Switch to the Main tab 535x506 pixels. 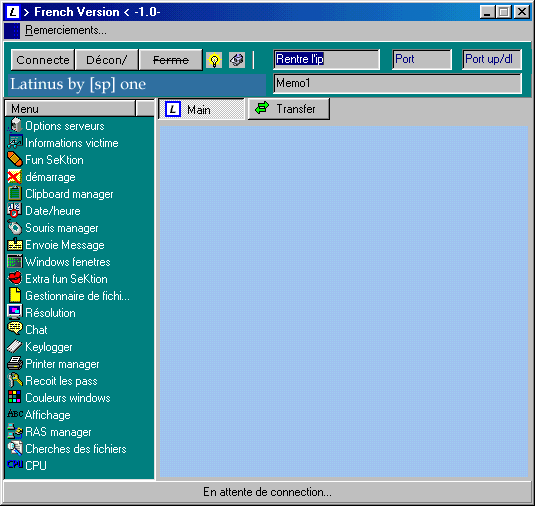tap(201, 109)
